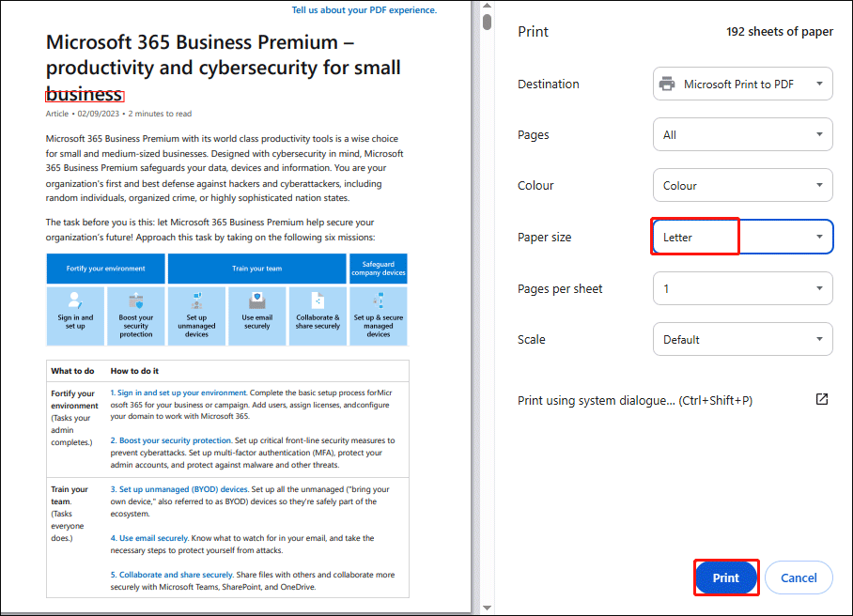Click the "Set up & secure managed devices" icon

[378, 300]
